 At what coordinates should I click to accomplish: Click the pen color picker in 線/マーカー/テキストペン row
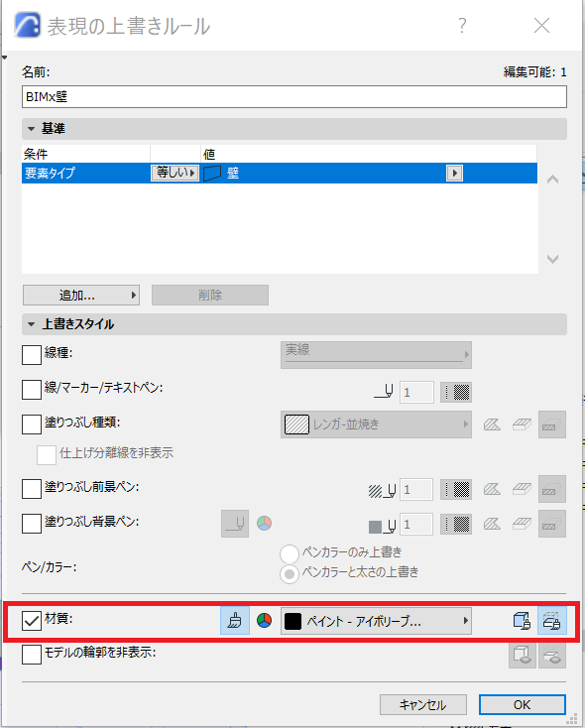456,393
